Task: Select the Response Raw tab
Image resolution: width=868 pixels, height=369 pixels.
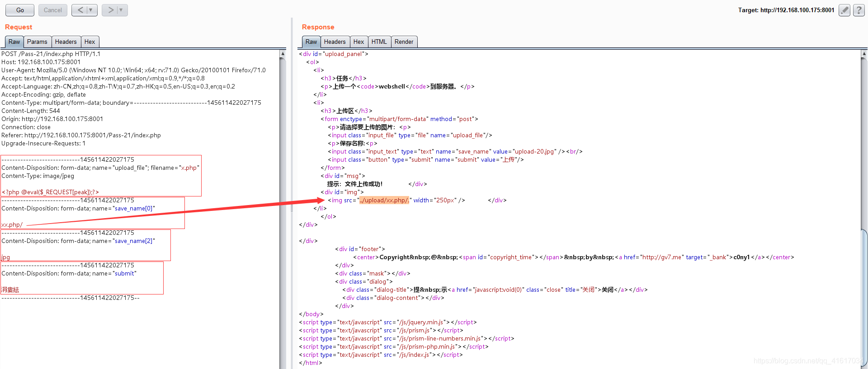Action: [311, 42]
